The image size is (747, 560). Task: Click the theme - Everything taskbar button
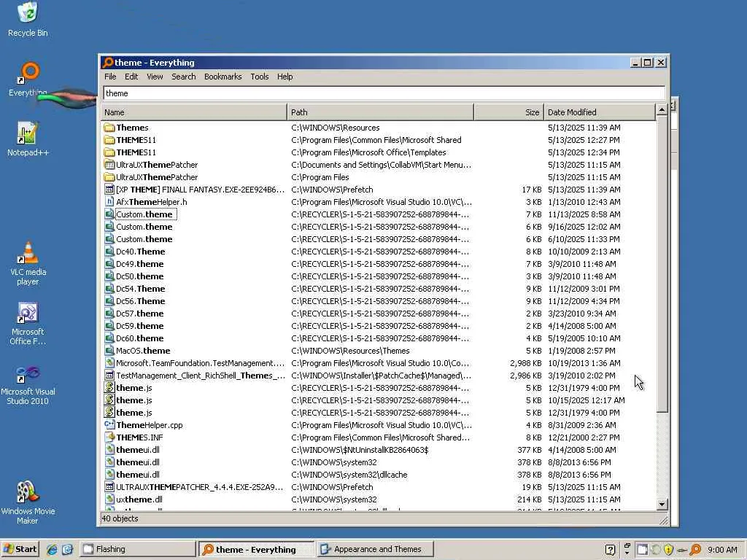click(256, 549)
